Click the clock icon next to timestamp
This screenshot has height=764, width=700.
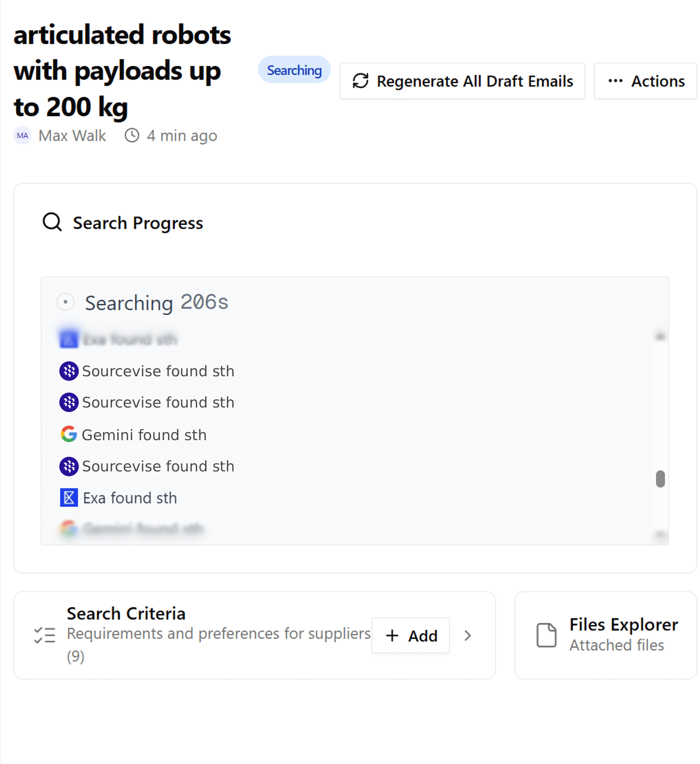pyautogui.click(x=132, y=135)
